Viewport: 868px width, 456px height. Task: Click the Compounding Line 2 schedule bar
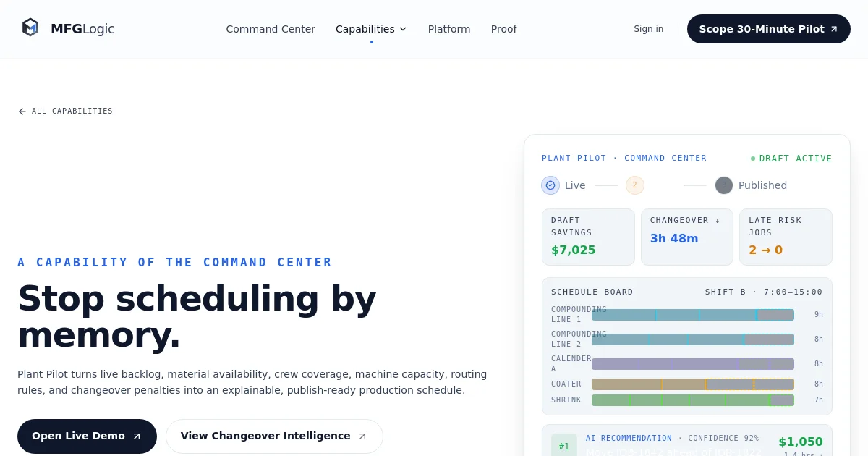tap(693, 339)
